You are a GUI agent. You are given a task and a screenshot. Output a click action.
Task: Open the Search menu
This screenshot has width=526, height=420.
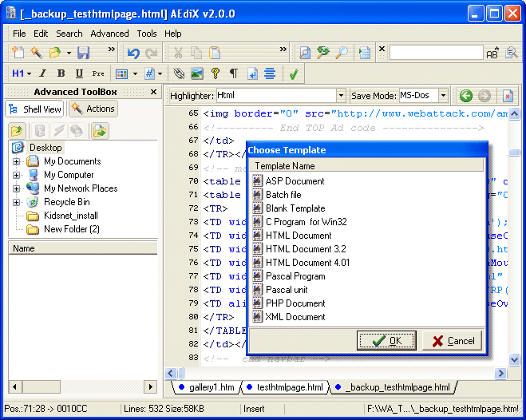[69, 34]
